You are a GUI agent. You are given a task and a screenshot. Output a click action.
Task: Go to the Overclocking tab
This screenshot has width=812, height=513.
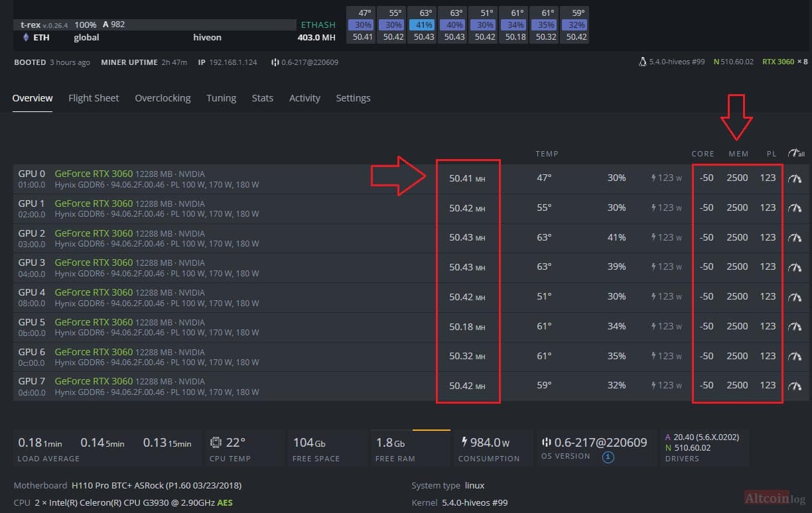(163, 98)
